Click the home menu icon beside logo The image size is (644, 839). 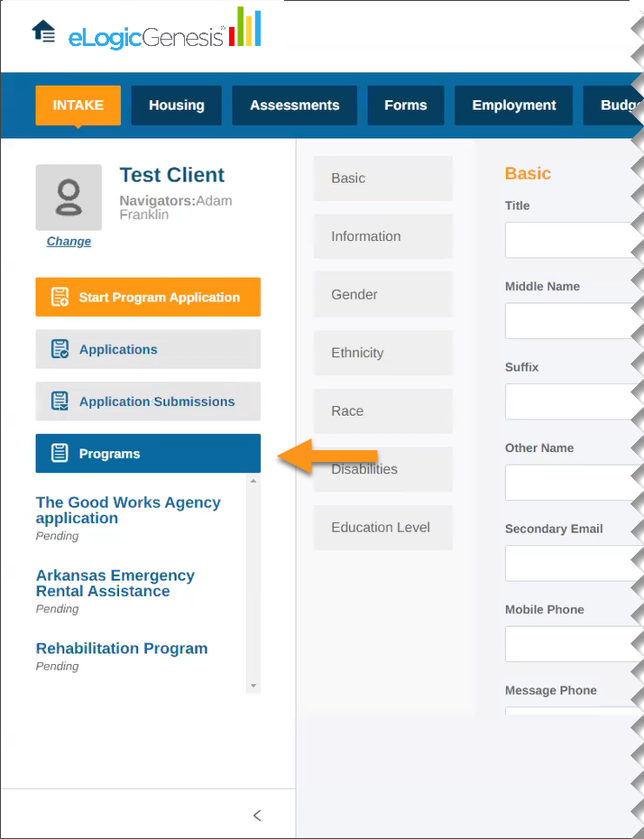(x=43, y=32)
